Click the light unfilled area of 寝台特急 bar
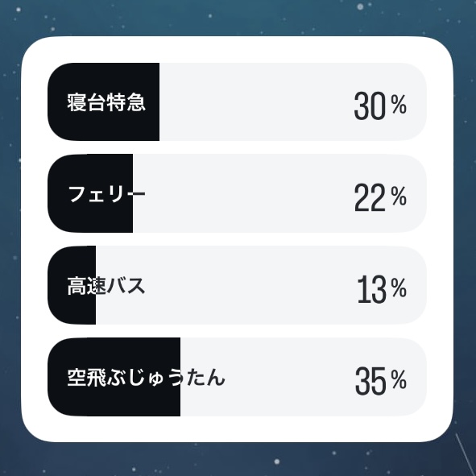The width and height of the screenshot is (476, 476). pyautogui.click(x=293, y=101)
